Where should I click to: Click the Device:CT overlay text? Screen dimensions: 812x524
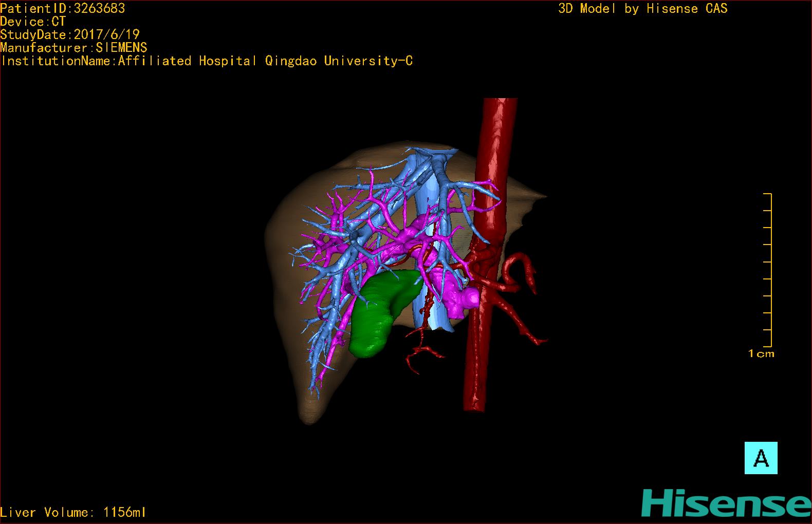coord(33,22)
